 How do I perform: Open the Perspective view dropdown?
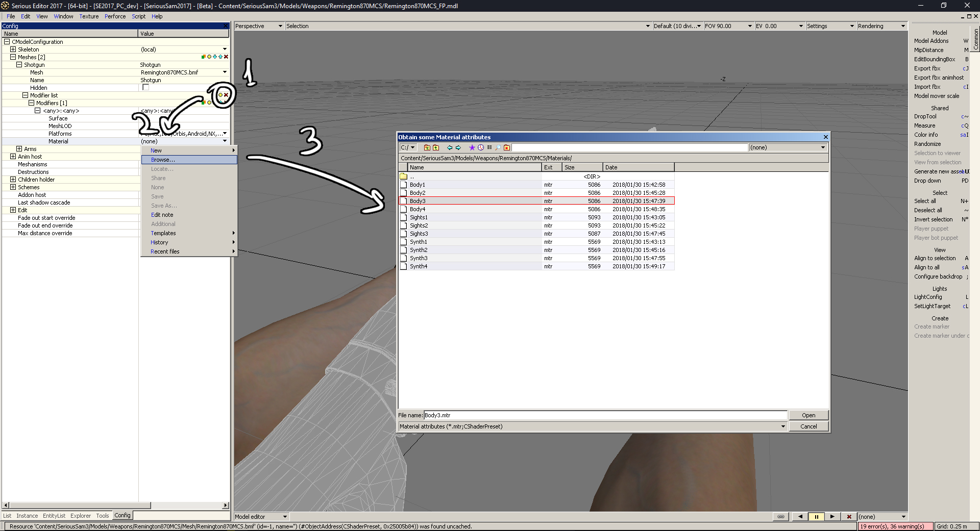[x=259, y=26]
